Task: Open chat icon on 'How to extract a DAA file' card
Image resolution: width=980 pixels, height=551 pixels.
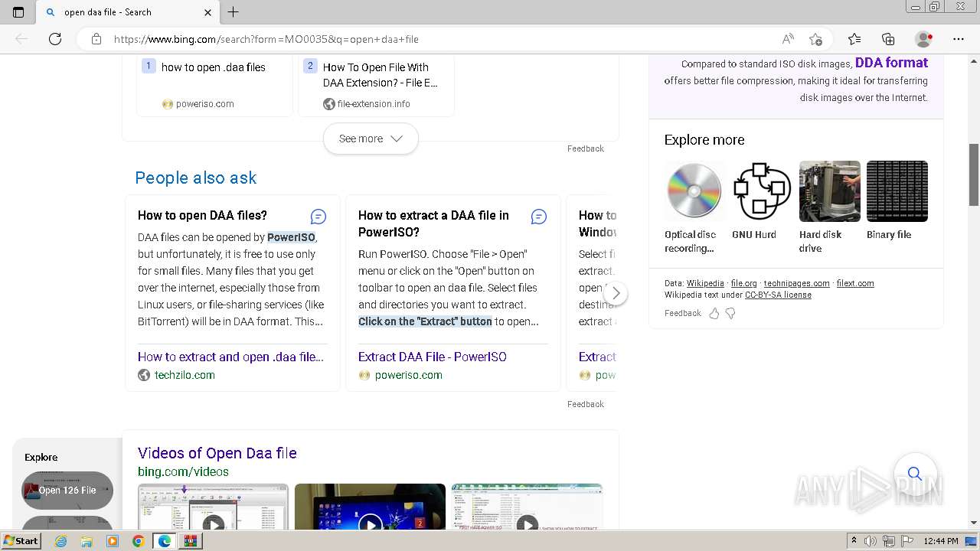Action: pyautogui.click(x=539, y=217)
